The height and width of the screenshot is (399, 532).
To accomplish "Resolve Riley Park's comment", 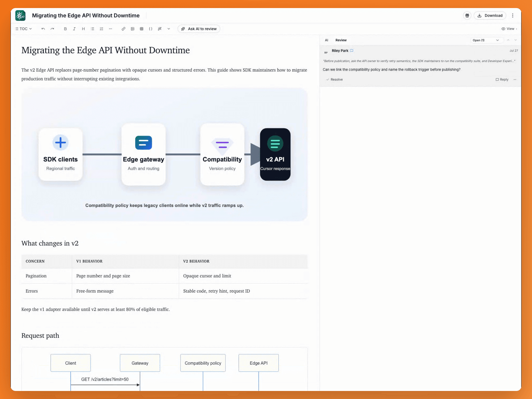I will click(x=334, y=80).
